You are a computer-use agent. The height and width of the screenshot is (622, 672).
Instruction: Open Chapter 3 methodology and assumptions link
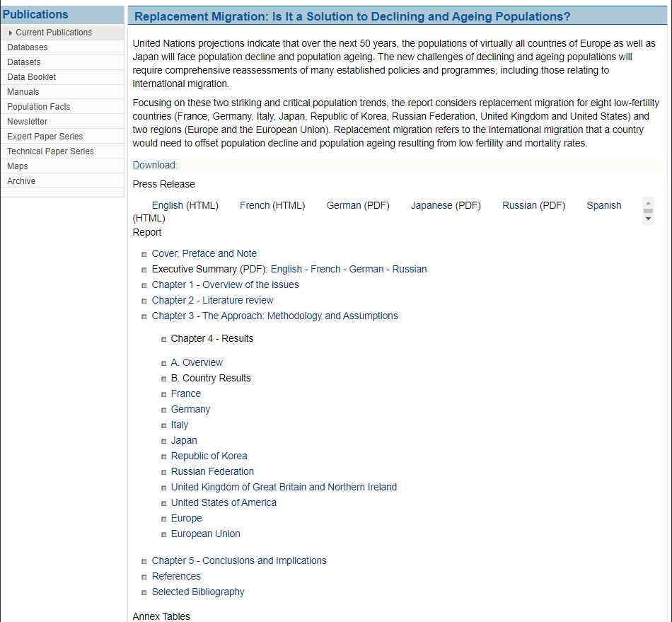pos(274,316)
